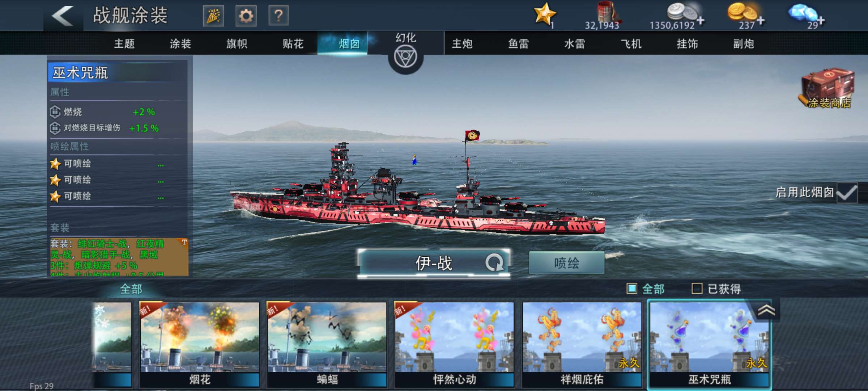Add diamonds with plus icon
This screenshot has height=391, width=868.
pyautogui.click(x=821, y=21)
